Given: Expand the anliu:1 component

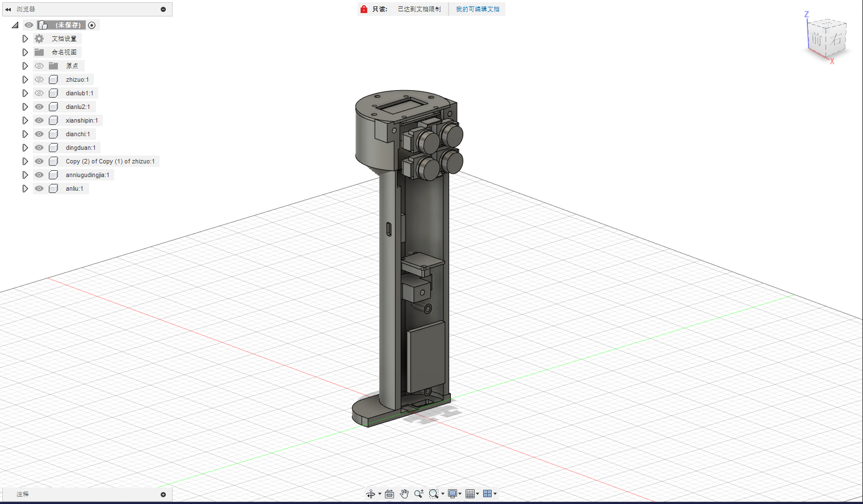Looking at the screenshot, I should pyautogui.click(x=25, y=188).
